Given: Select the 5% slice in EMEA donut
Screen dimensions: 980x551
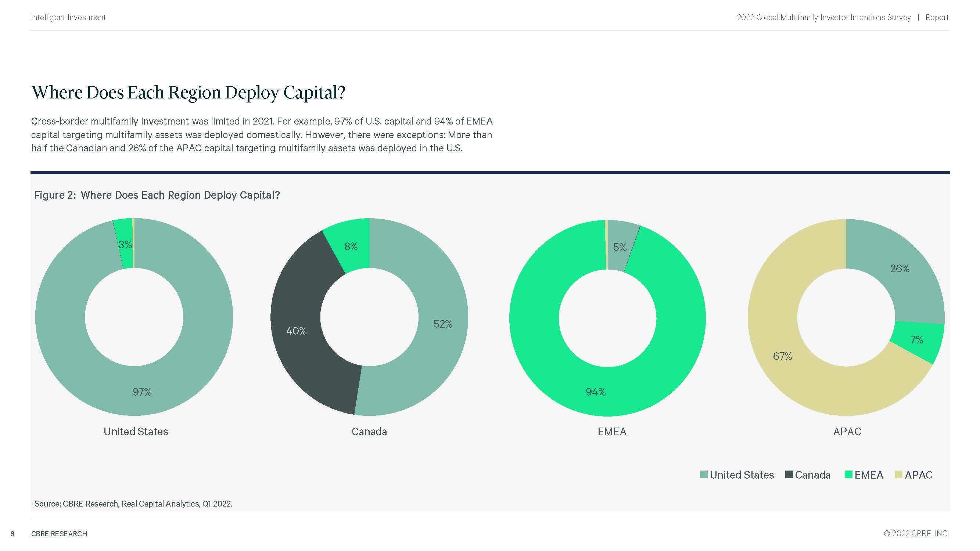Looking at the screenshot, I should [x=620, y=247].
